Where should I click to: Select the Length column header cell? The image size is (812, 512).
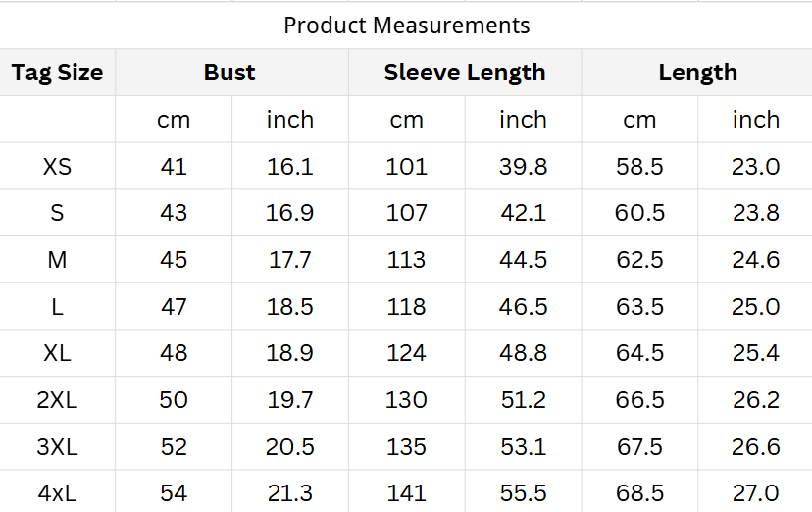[x=697, y=73]
